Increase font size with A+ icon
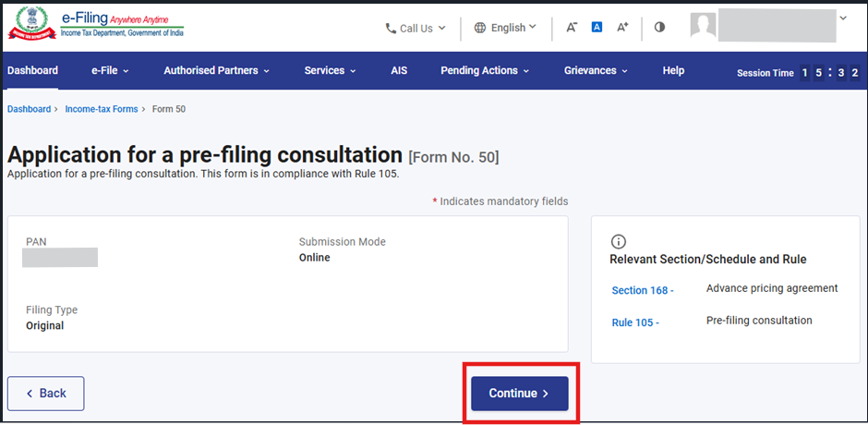Screen dimensions: 868x425 pos(622,27)
